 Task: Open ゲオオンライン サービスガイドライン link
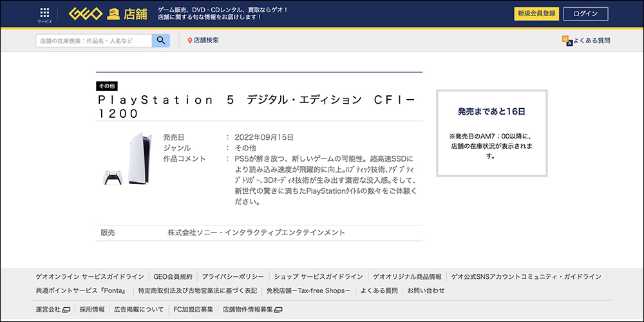pyautogui.click(x=90, y=276)
